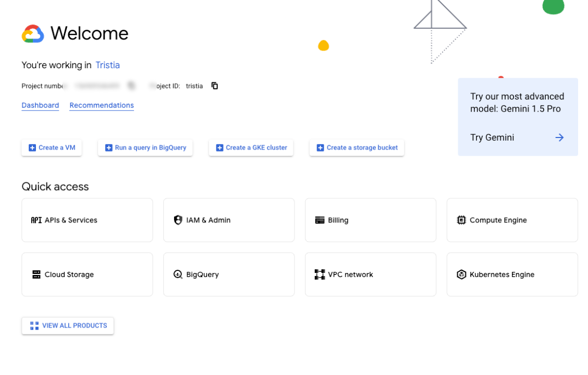This screenshot has width=588, height=375.
Task: Open the Tristia project link
Action: click(107, 65)
